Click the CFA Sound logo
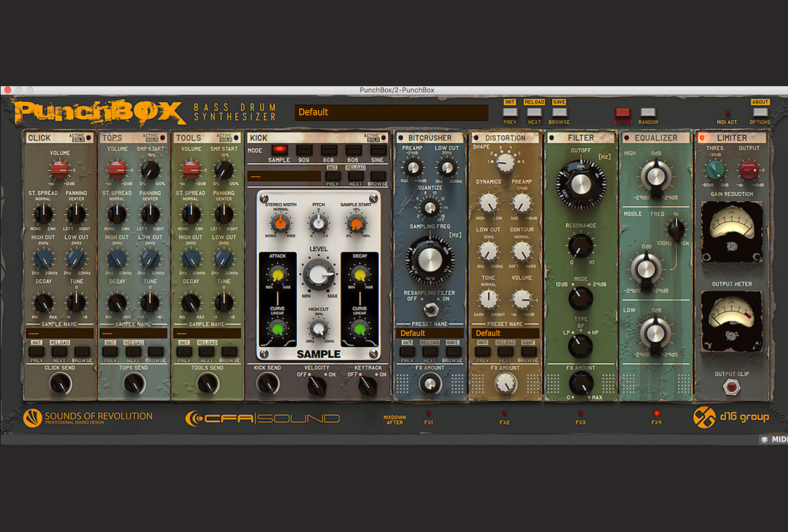 tap(262, 418)
